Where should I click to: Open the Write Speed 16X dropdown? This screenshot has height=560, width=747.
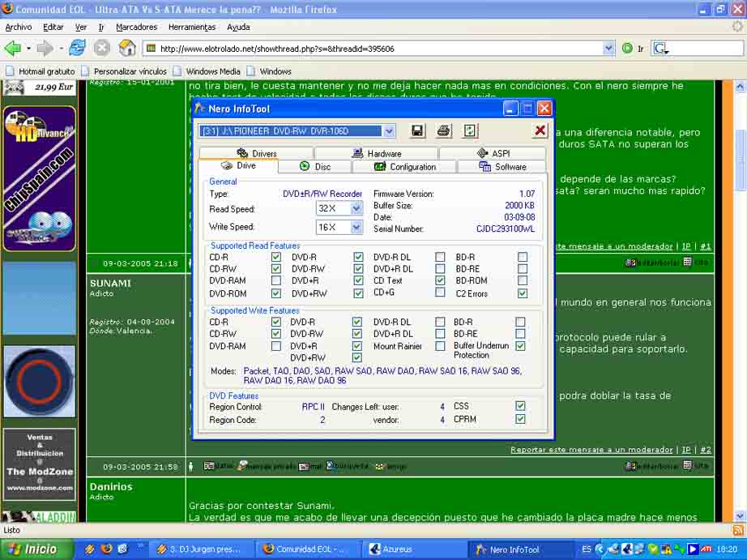click(x=356, y=228)
